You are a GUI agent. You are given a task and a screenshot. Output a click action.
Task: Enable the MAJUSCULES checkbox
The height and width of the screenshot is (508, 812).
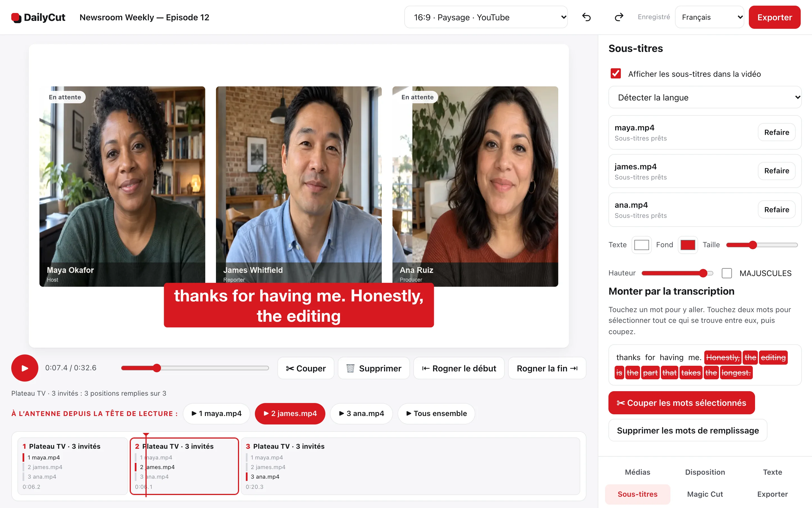(x=727, y=273)
